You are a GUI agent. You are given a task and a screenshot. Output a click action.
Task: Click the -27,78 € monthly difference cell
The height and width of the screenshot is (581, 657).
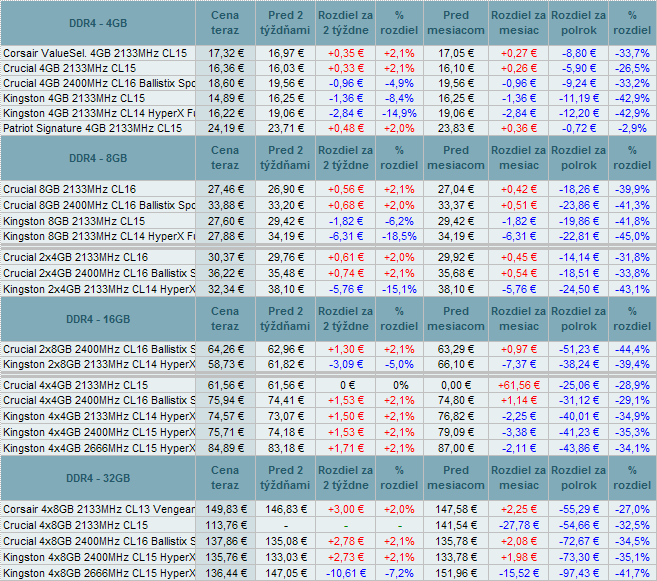pos(519,525)
